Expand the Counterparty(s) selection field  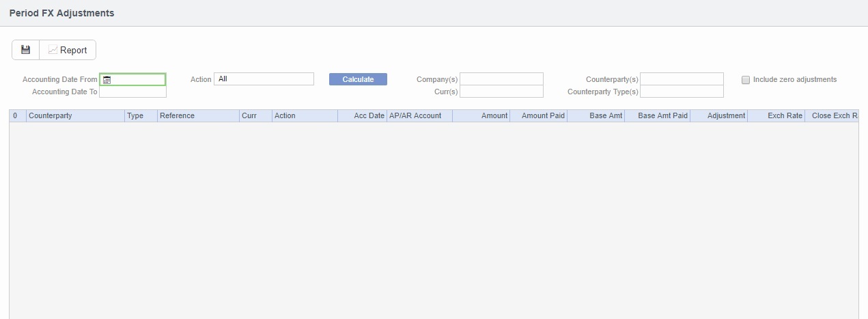[682, 79]
